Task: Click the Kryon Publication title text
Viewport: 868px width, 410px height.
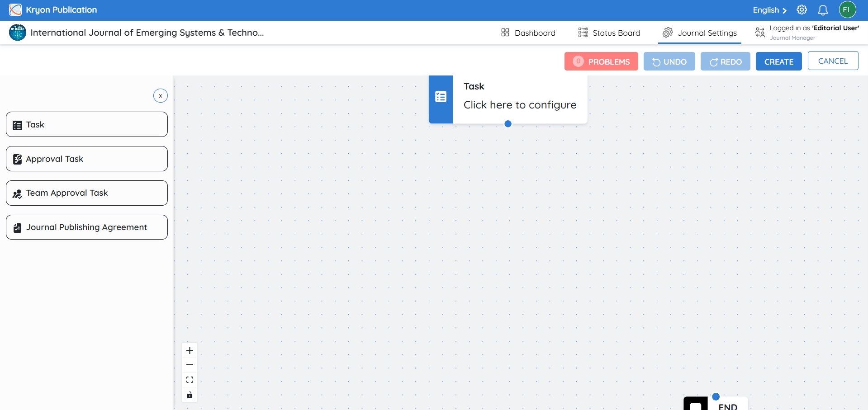Action: [62, 9]
